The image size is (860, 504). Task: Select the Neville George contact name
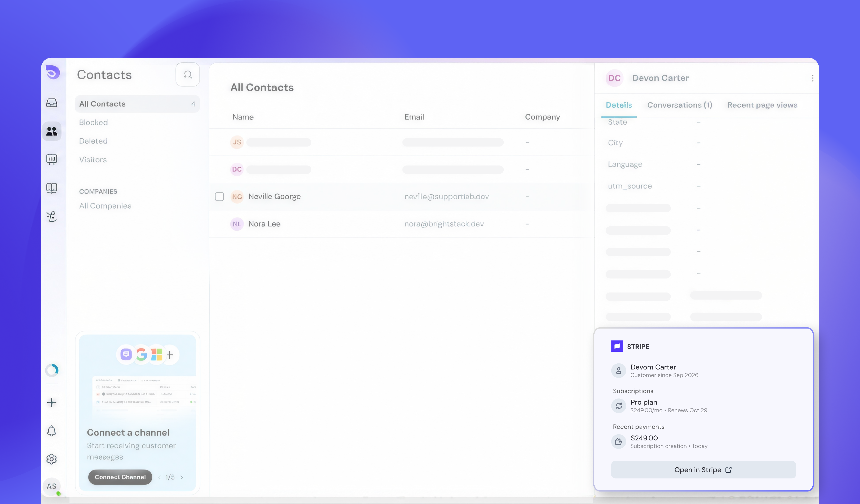(274, 197)
